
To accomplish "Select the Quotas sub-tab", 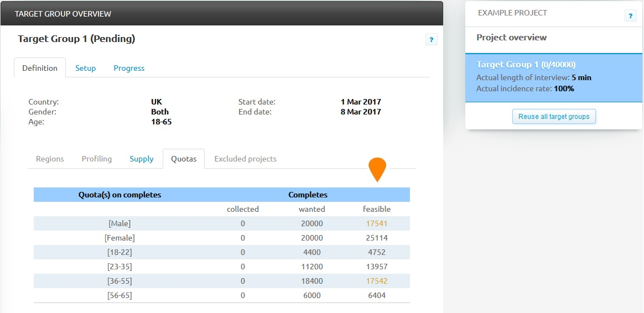I will pos(184,159).
